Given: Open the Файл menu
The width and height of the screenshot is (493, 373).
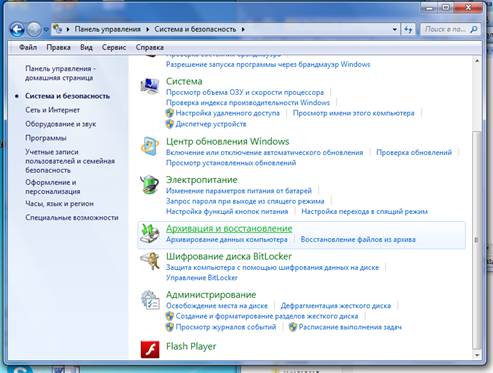Looking at the screenshot, I should 28,47.
